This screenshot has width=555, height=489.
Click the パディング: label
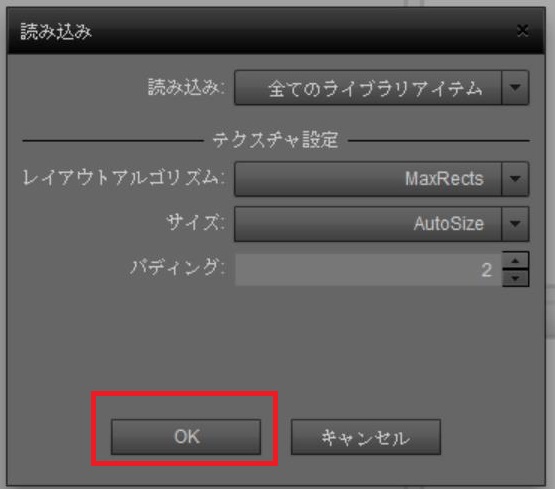click(x=177, y=267)
